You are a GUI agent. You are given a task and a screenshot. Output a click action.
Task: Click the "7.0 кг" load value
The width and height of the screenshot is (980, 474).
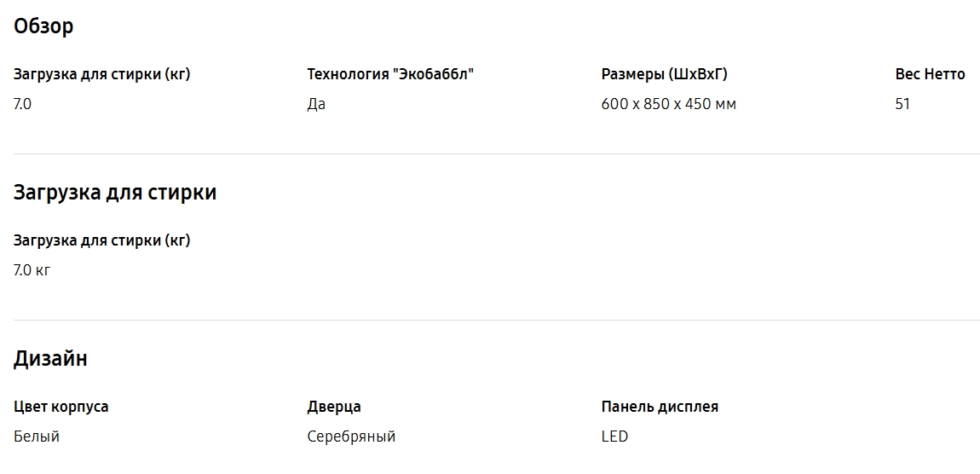click(x=32, y=270)
